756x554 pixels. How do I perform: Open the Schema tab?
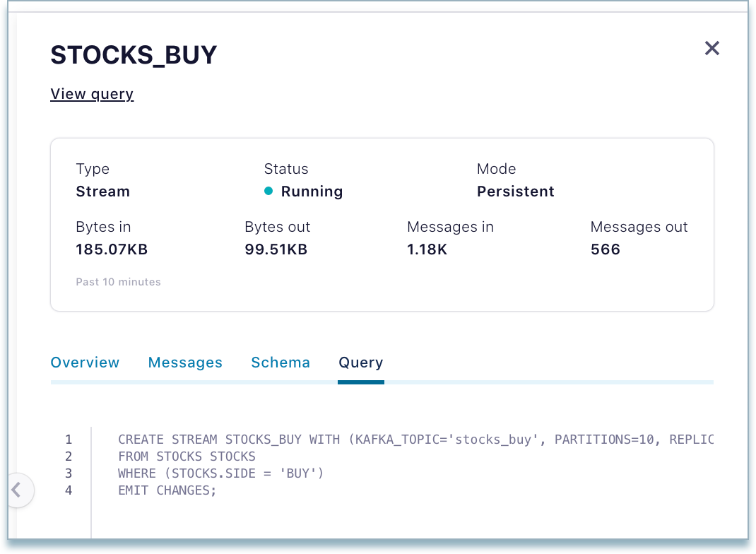(x=280, y=363)
